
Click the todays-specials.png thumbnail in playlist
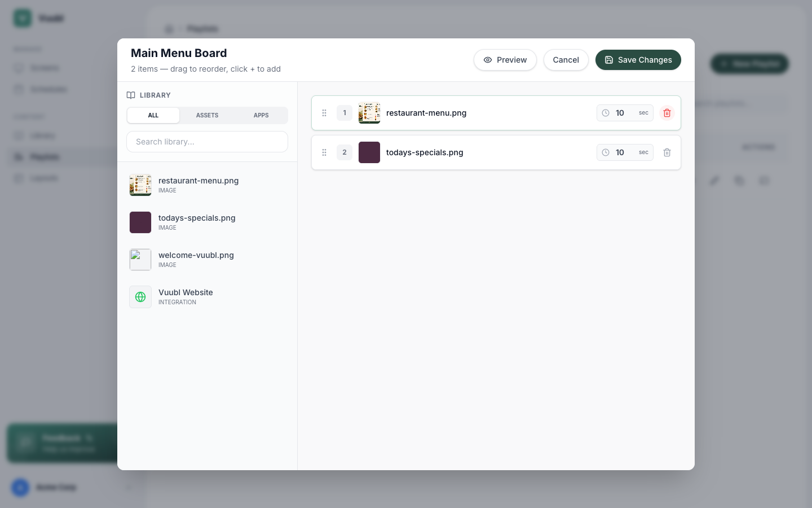369,152
